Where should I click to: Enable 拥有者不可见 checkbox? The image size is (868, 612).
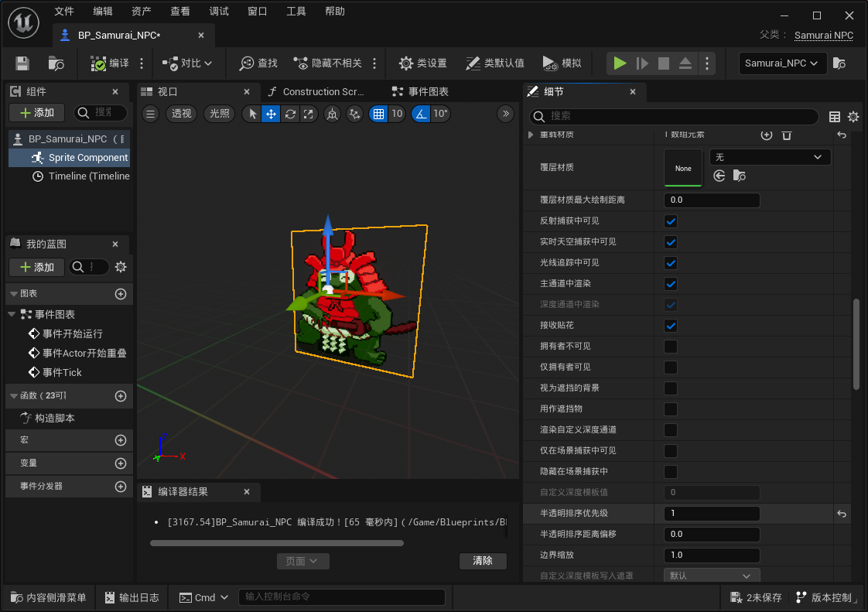(x=671, y=347)
